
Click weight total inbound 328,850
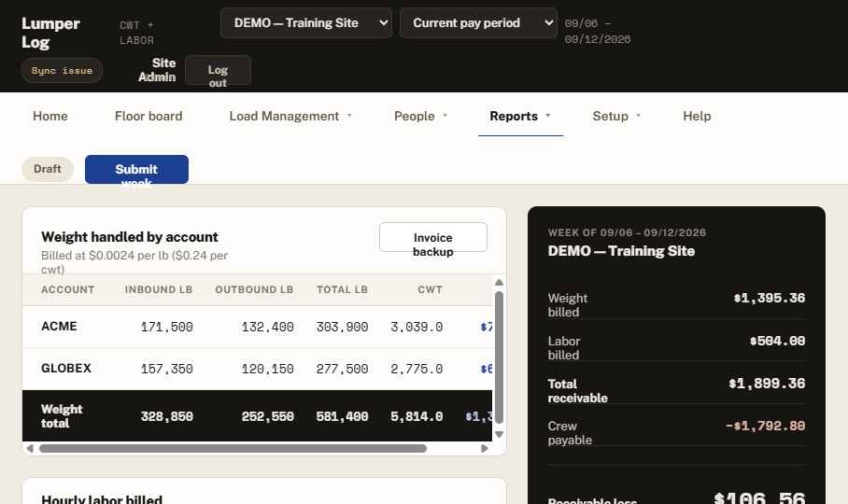point(166,416)
